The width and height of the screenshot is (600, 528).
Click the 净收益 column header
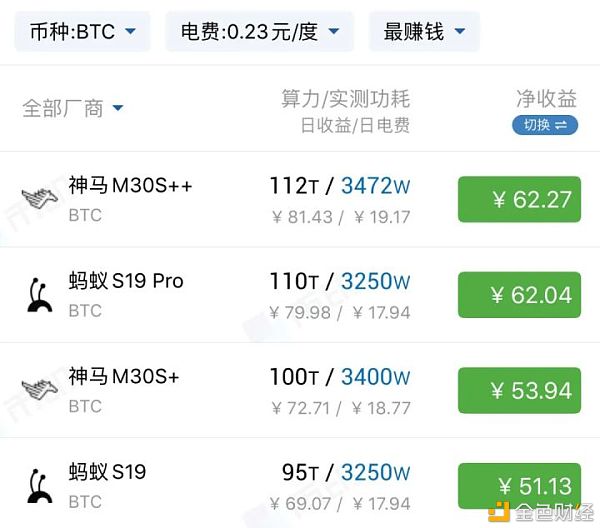coord(546,99)
